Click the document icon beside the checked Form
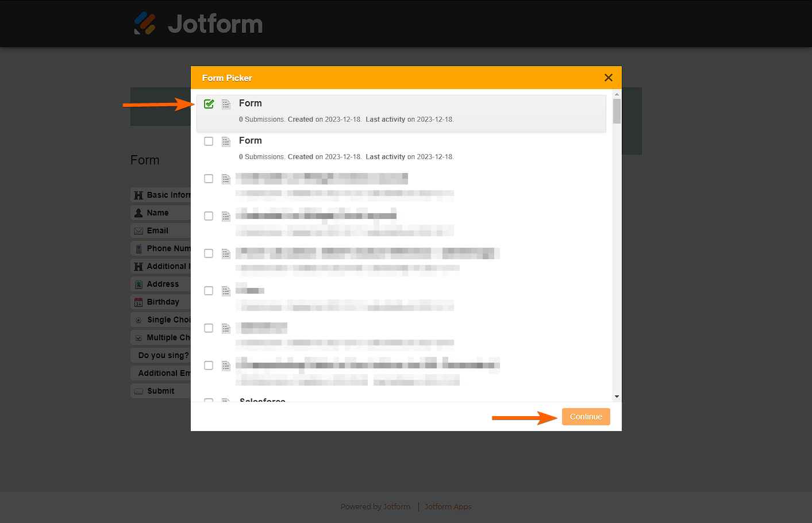812x523 pixels. (226, 104)
